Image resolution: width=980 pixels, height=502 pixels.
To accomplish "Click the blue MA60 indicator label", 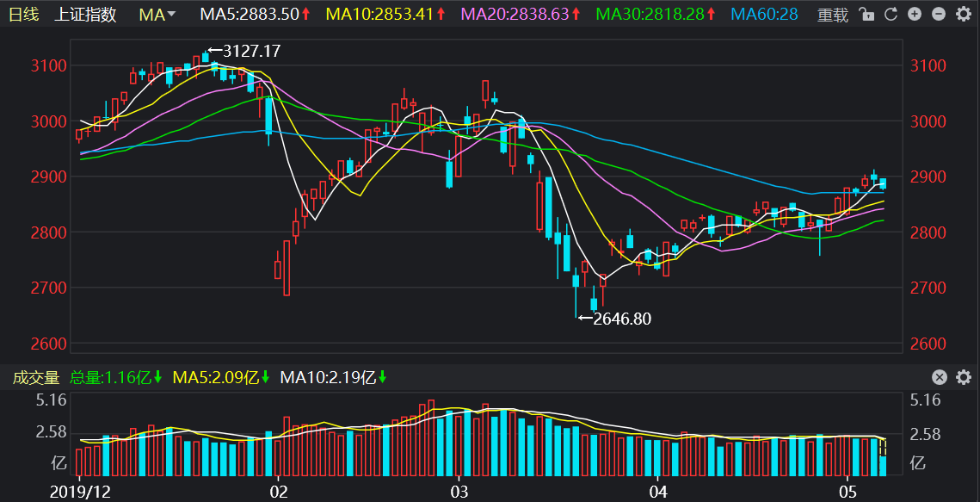I will (764, 15).
